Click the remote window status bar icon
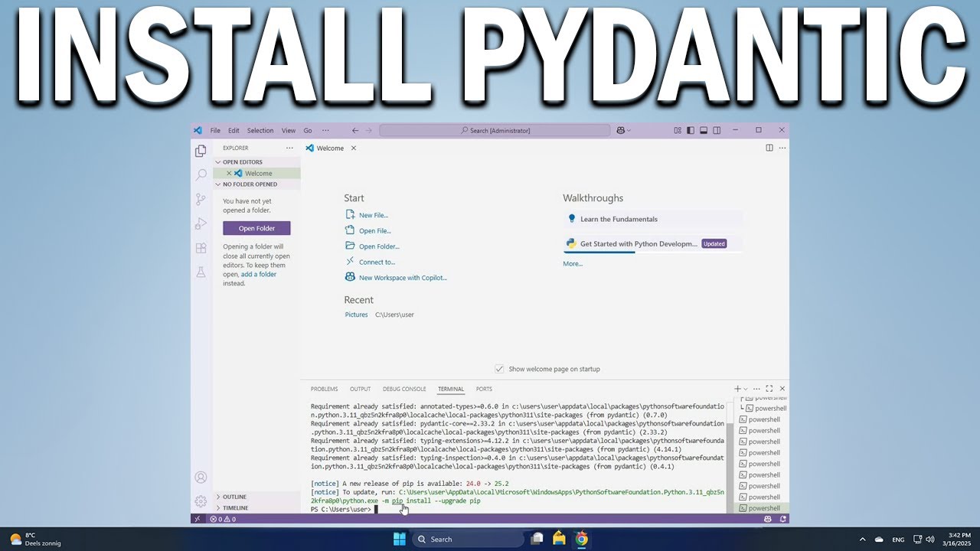 tap(198, 519)
